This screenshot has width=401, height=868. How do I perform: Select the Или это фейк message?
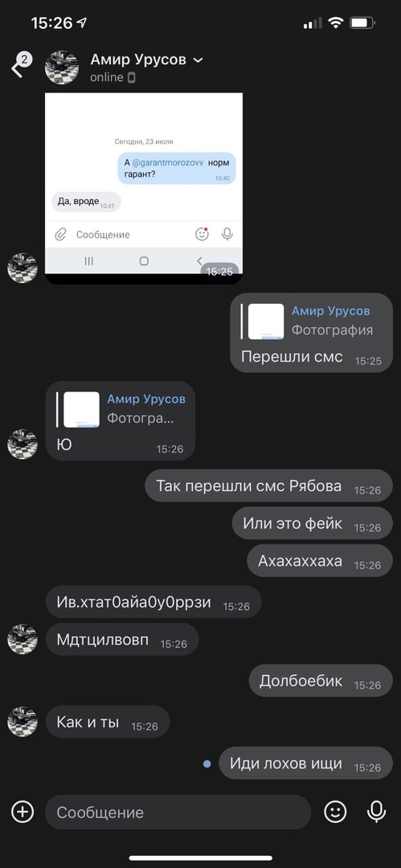pyautogui.click(x=312, y=523)
